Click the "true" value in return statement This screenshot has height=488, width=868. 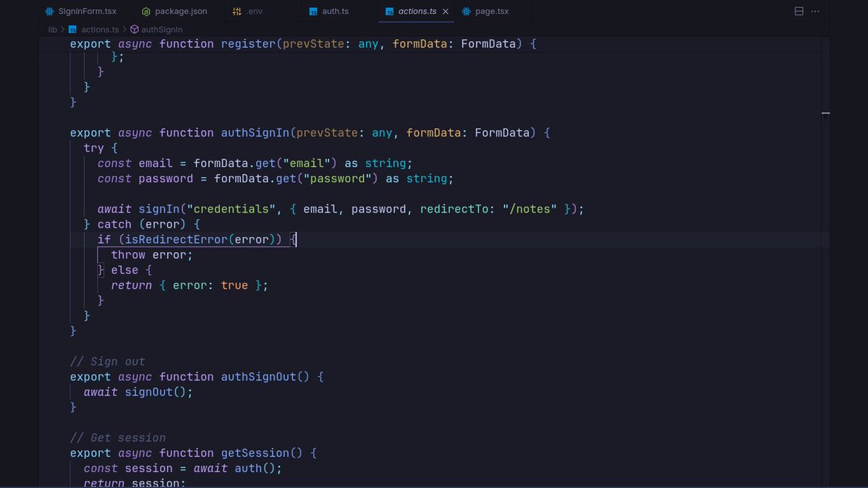coord(234,285)
